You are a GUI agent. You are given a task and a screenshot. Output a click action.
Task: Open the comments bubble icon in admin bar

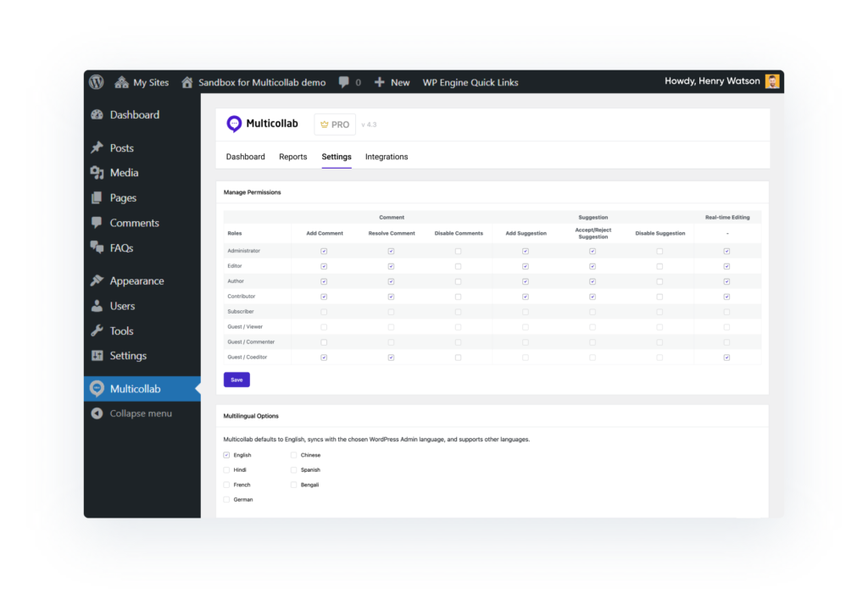pos(344,82)
